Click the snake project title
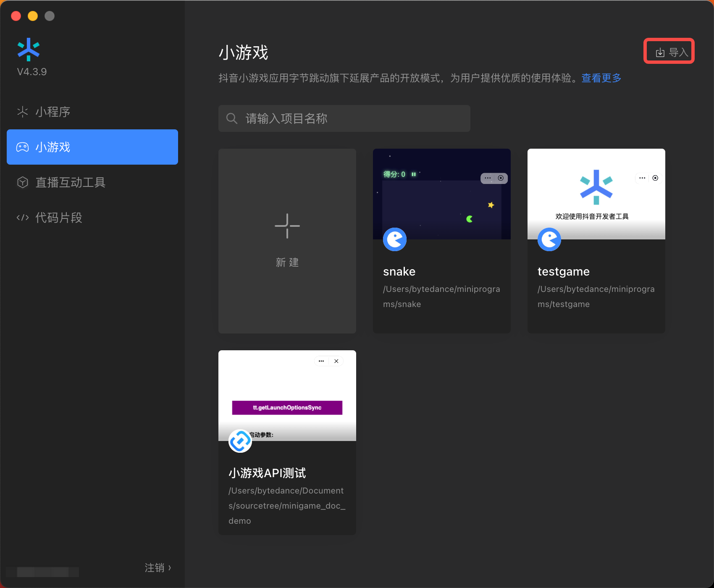Viewport: 714px width, 588px height. (399, 272)
